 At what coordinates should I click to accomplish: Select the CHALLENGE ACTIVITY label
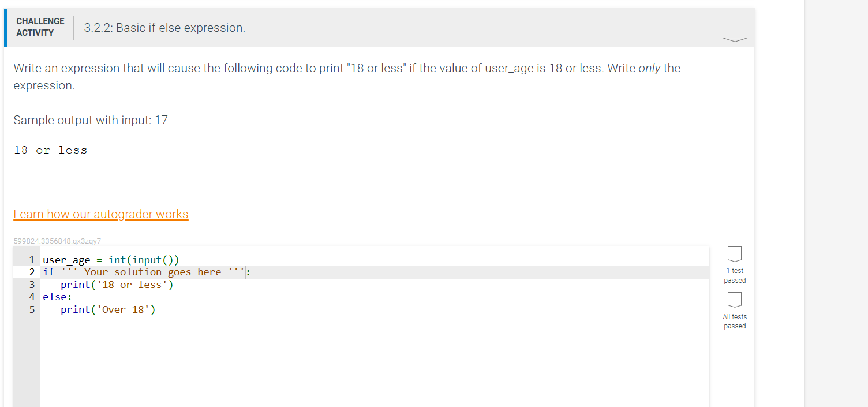click(x=40, y=25)
